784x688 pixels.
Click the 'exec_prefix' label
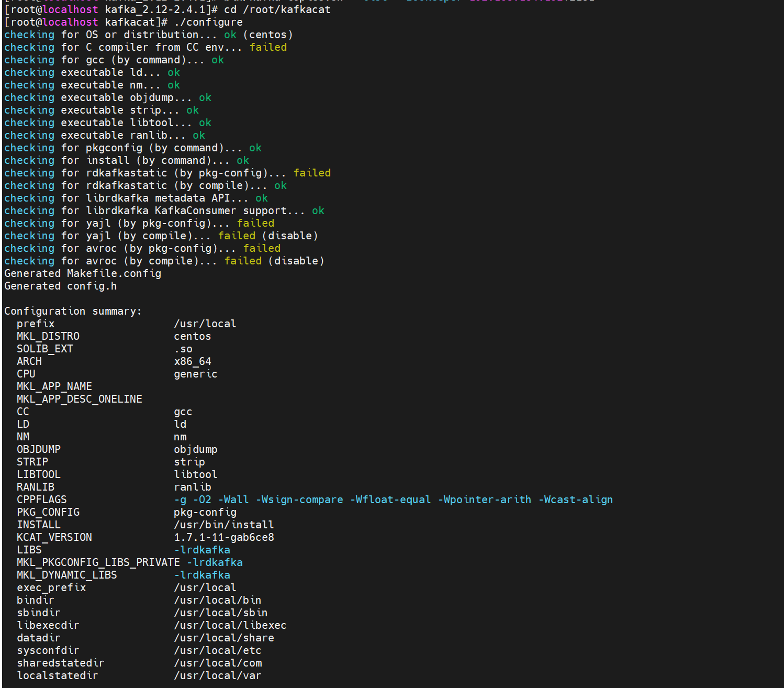51,587
